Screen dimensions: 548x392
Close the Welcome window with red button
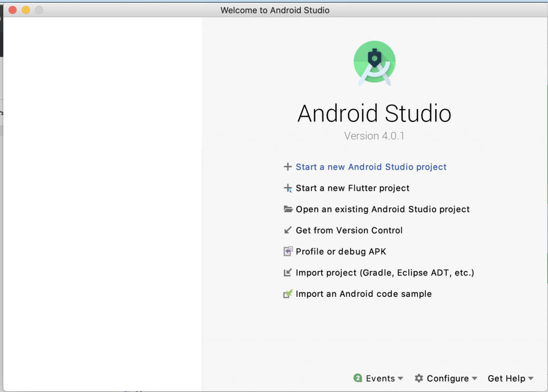click(13, 10)
